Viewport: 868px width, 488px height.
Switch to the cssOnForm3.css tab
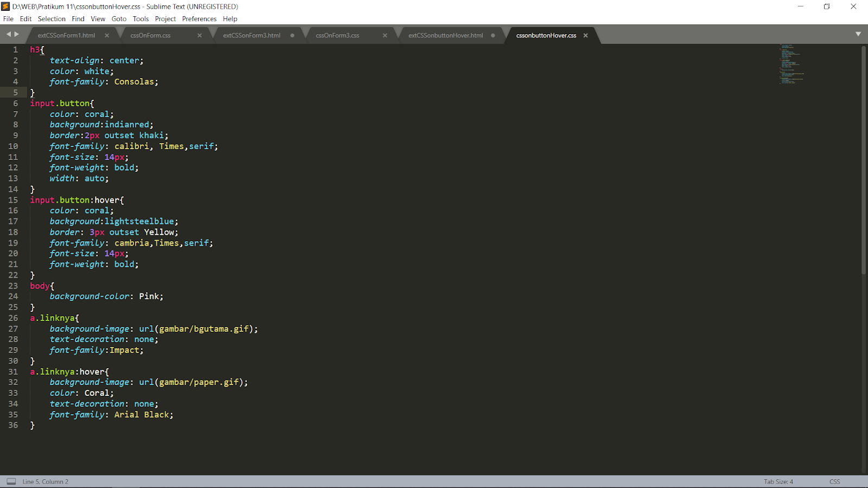click(337, 35)
